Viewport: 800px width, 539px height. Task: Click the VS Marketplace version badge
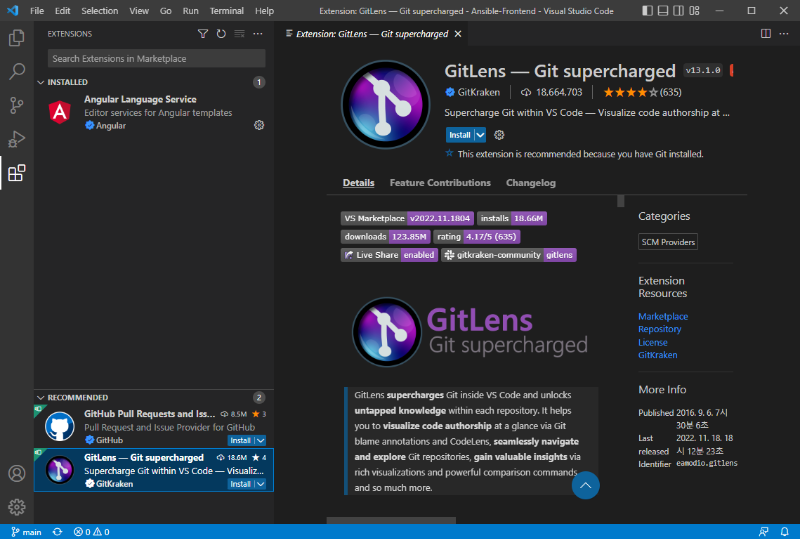tap(407, 218)
